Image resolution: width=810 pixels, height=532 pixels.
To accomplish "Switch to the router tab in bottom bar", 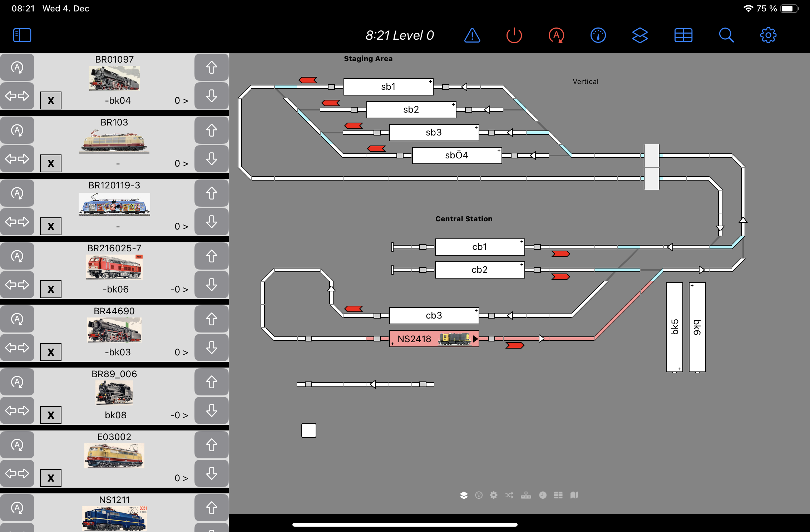I will (526, 495).
